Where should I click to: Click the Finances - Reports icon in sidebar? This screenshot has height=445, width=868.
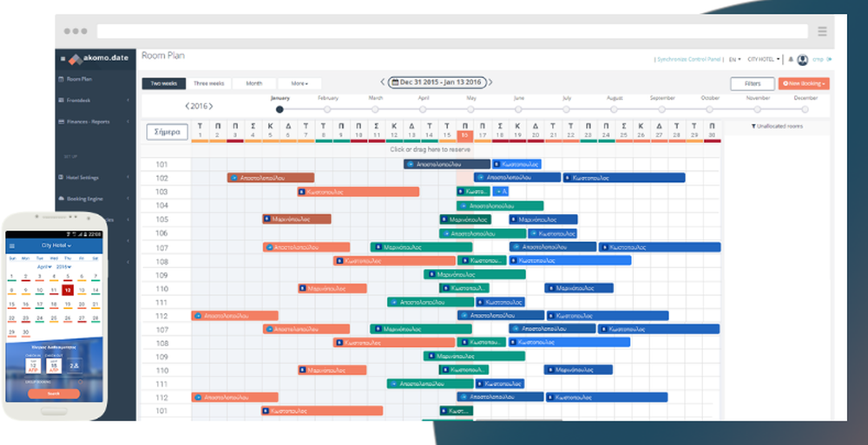click(x=61, y=121)
